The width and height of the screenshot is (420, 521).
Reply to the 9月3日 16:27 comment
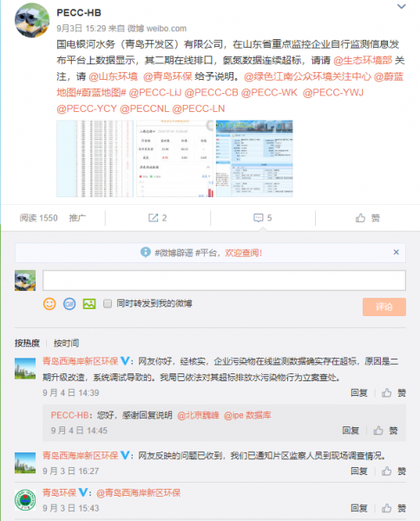pyautogui.click(x=359, y=472)
